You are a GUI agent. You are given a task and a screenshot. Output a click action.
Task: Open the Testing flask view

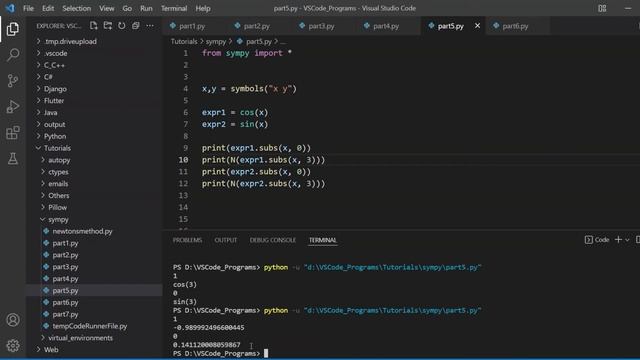13,159
